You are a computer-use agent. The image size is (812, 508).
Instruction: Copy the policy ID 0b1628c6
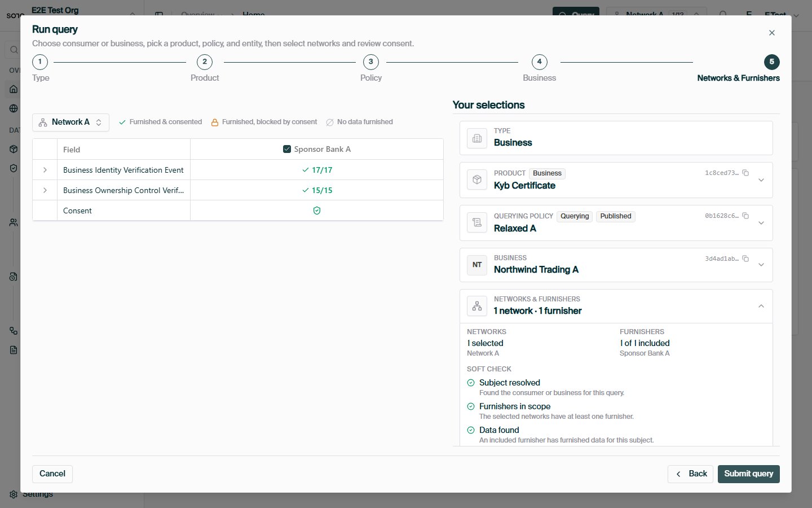745,216
